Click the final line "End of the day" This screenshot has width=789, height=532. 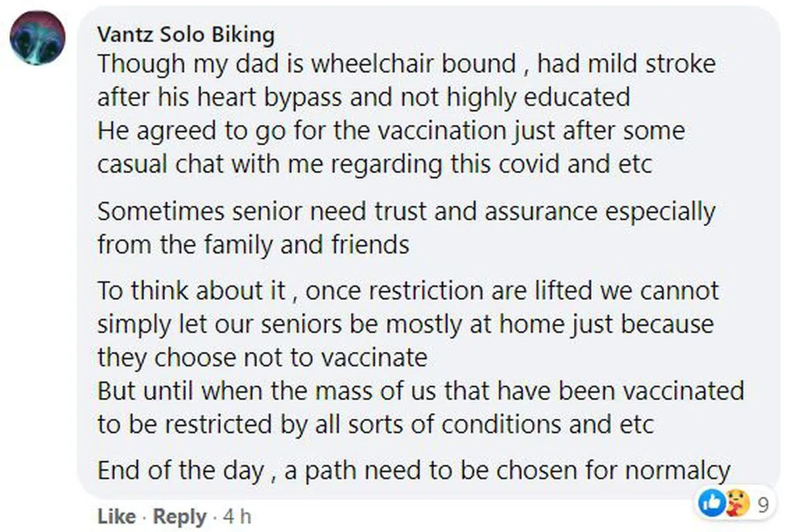click(x=414, y=471)
